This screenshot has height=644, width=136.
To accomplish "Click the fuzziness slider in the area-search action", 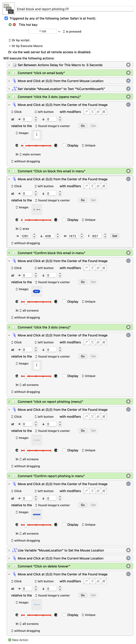I will pos(36,220).
